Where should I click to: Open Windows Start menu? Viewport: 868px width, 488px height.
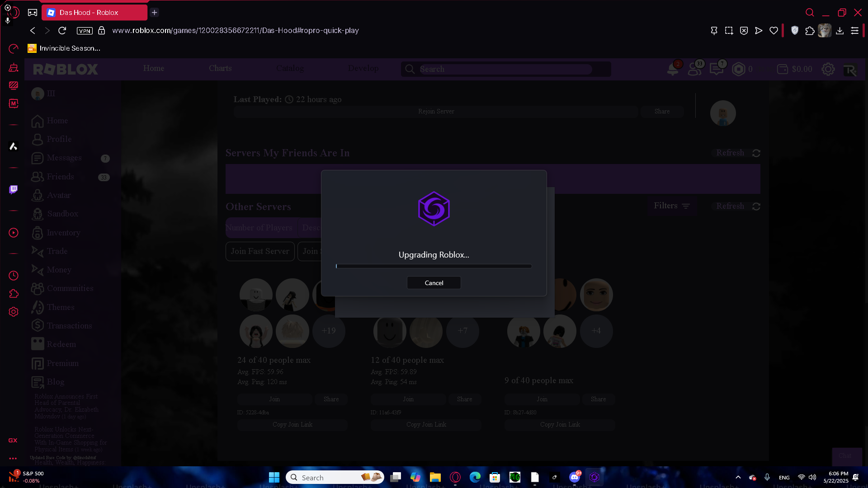(274, 477)
